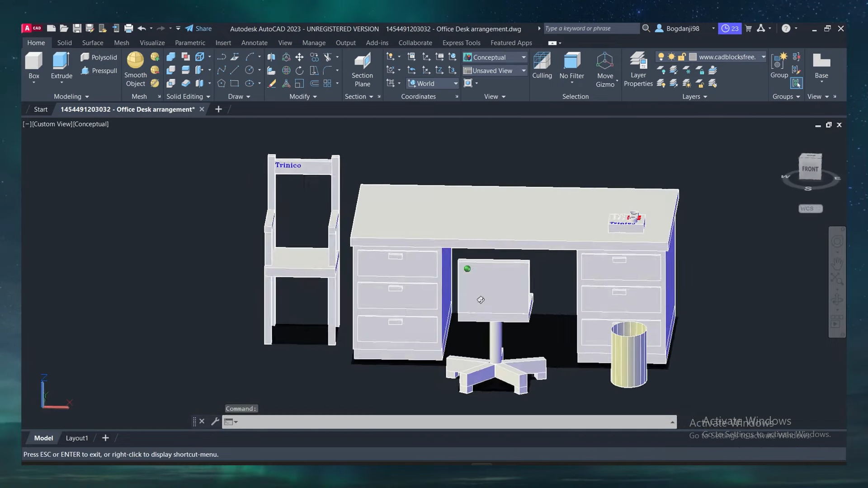The image size is (868, 488).
Task: Expand the Groups panel
Action: [786, 96]
